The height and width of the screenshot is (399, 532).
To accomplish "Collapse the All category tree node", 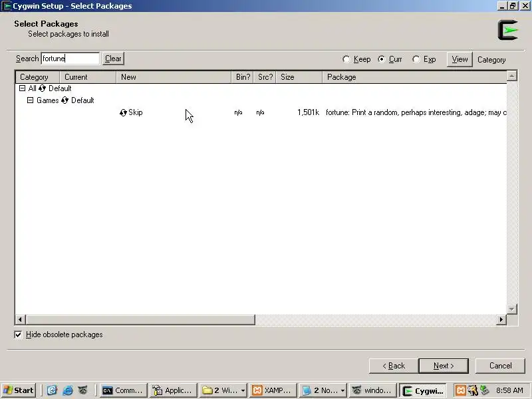I will (x=23, y=88).
